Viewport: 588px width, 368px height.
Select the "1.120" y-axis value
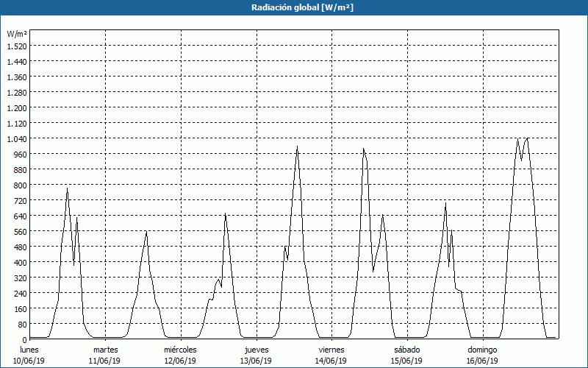tap(17, 123)
